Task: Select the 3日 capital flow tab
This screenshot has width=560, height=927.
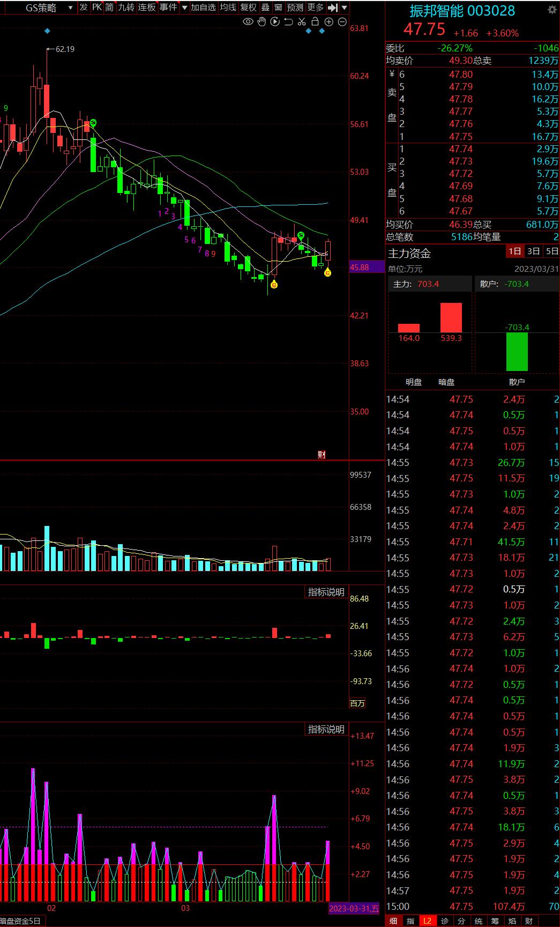Action: tap(533, 251)
